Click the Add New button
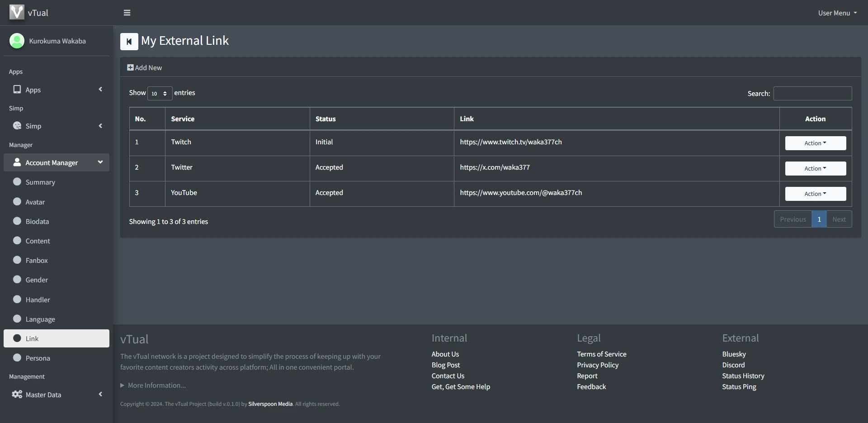Viewport: 868px width, 423px height. (145, 67)
